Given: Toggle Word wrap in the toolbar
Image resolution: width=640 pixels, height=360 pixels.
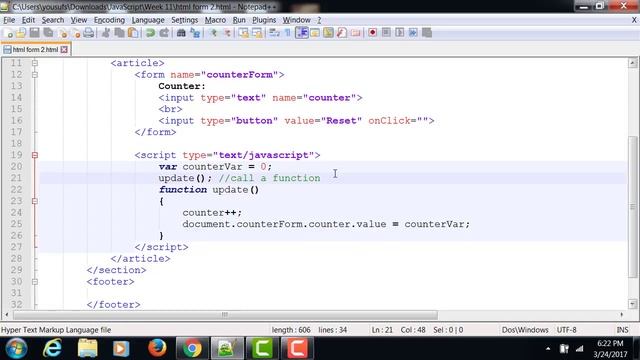Looking at the screenshot, I should pyautogui.click(x=274, y=33).
